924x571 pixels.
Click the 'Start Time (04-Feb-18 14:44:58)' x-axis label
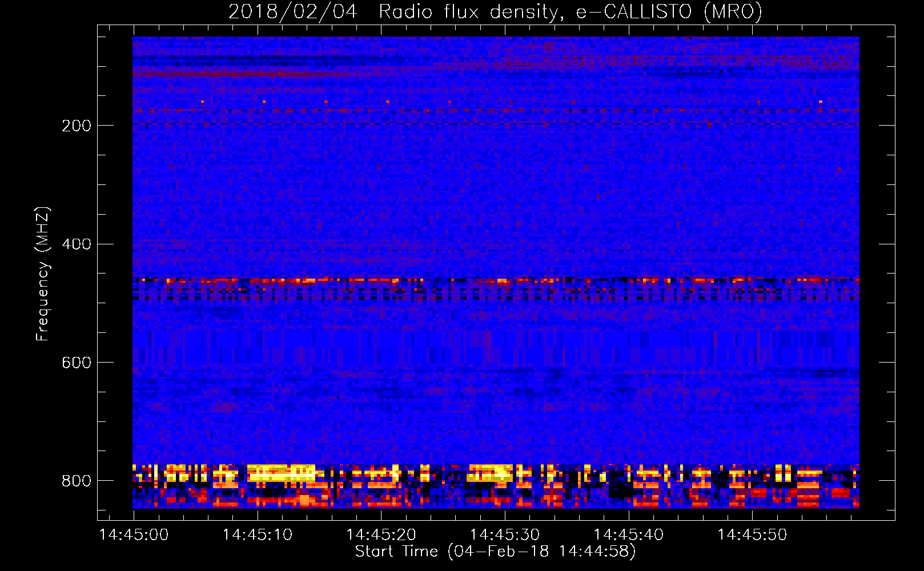click(495, 552)
